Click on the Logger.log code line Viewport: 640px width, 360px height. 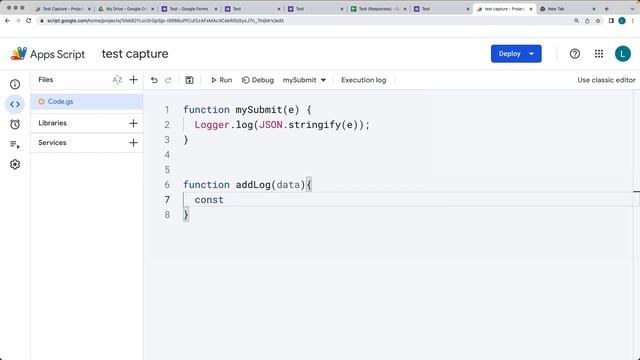tap(282, 125)
